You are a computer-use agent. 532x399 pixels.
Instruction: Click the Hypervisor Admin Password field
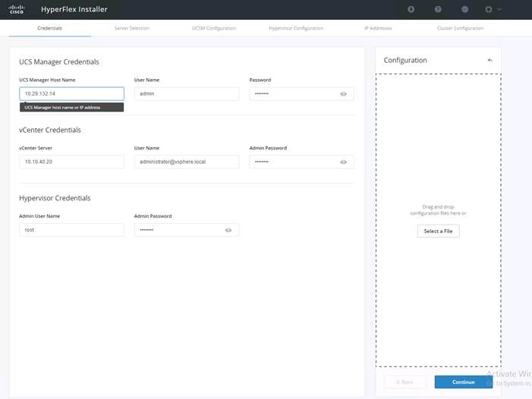click(x=187, y=230)
